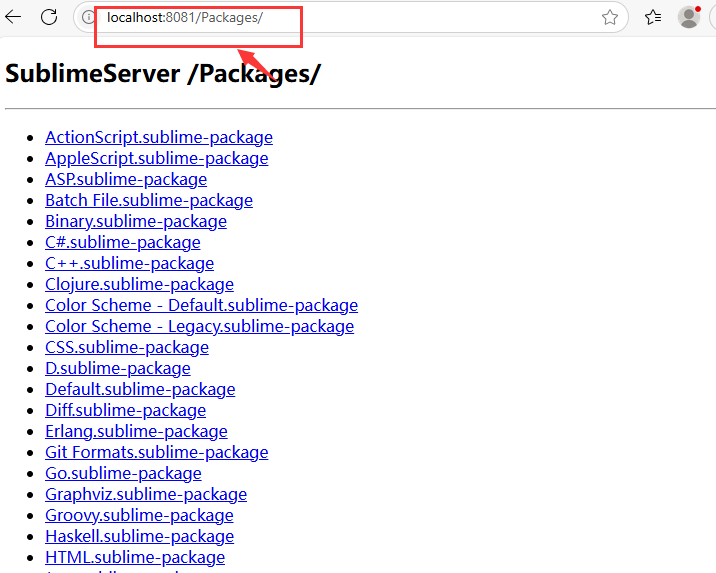The image size is (716, 573).
Task: Open Go.sublime-package link
Action: [x=123, y=473]
